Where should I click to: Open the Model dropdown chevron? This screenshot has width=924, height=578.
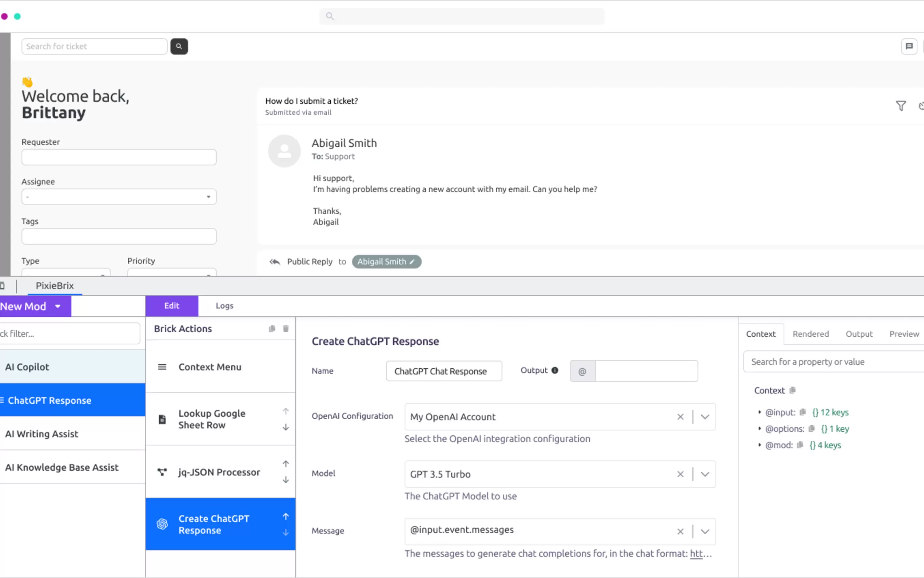tap(705, 474)
